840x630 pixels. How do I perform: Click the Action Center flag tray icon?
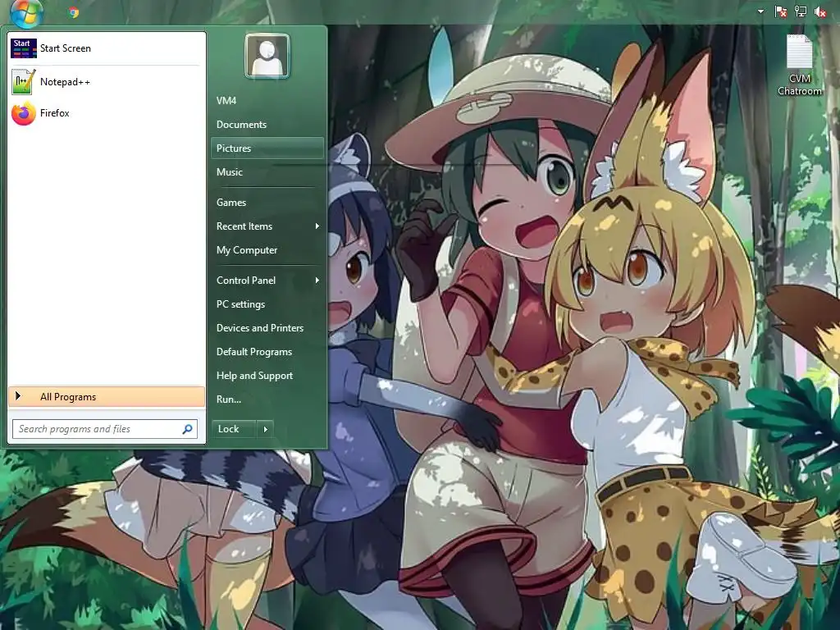point(781,11)
